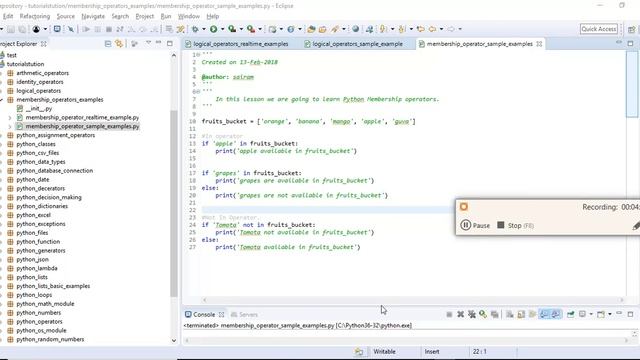Click the Remove Launch X icon in Console
The image size is (640, 360).
point(460,314)
